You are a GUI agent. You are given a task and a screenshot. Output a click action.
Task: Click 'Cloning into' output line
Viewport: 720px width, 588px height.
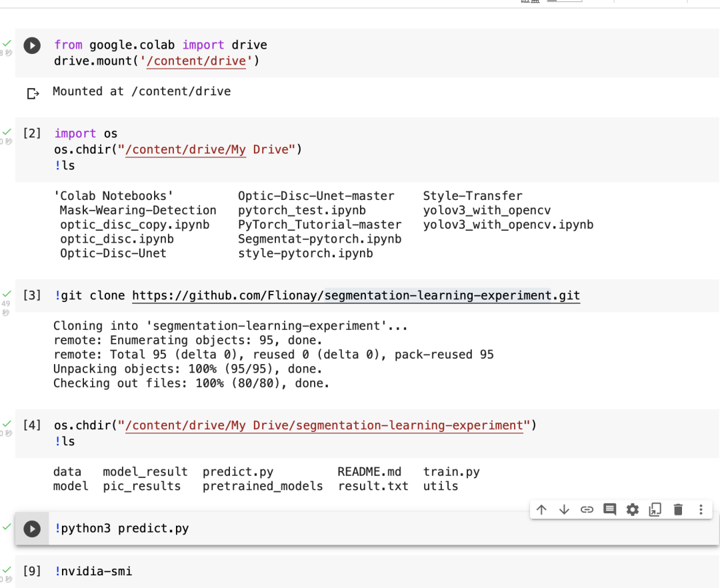point(231,326)
